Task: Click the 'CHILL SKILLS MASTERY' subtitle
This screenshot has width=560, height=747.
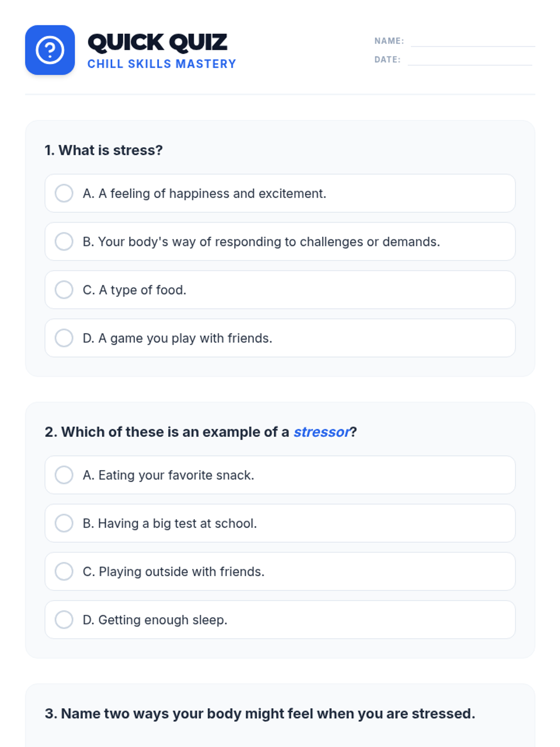Action: point(161,64)
